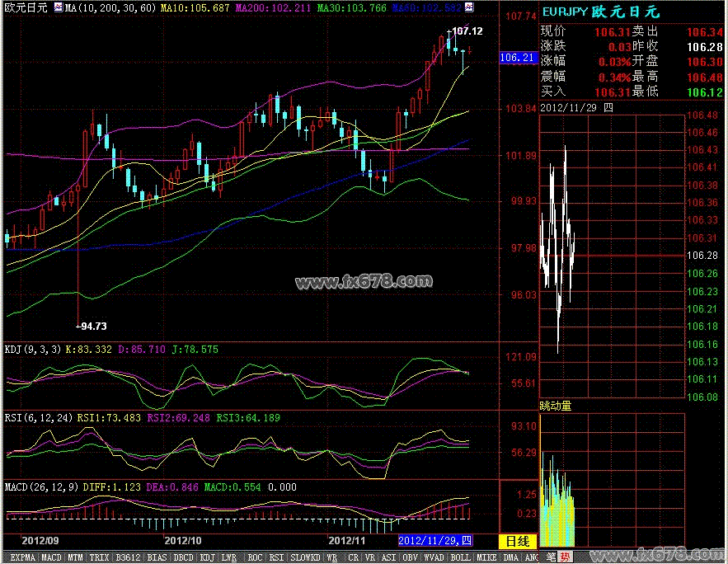This screenshot has height=564, width=728.
Task: Click the chart icon before MA(10,200,30,60)
Action: tap(59, 7)
